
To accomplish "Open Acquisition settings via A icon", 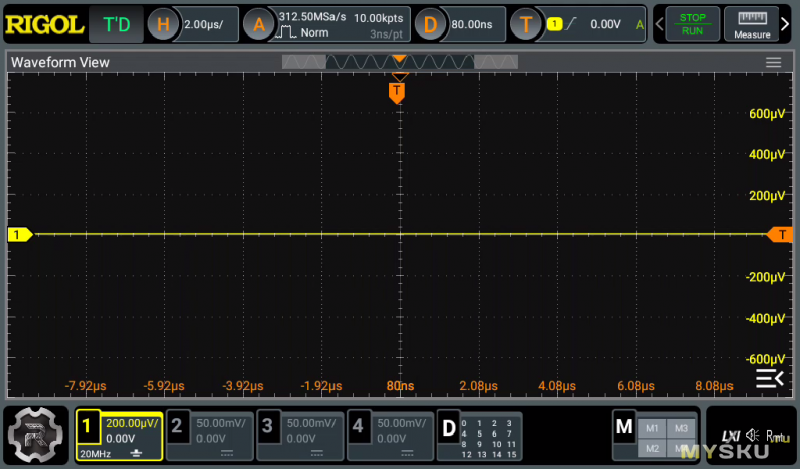I will [x=258, y=25].
